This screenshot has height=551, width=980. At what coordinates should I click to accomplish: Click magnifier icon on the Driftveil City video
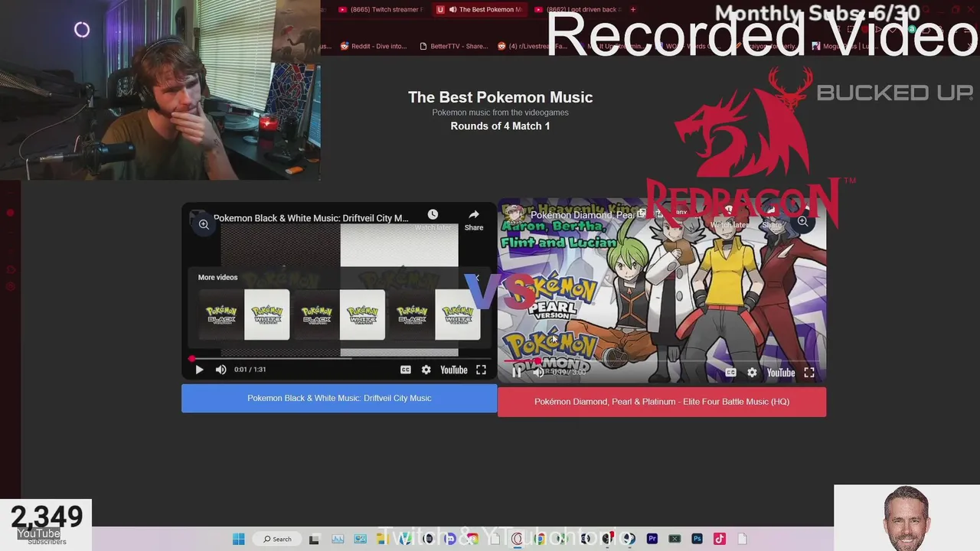point(204,224)
